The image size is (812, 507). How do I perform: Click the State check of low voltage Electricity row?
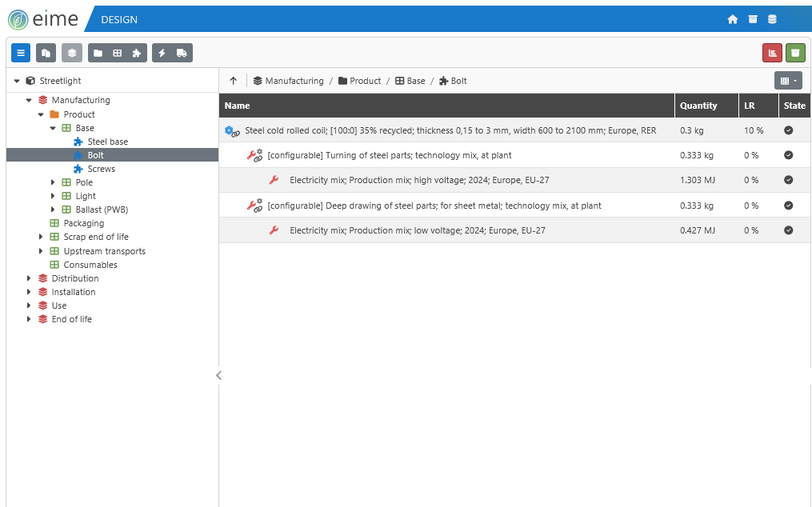788,230
